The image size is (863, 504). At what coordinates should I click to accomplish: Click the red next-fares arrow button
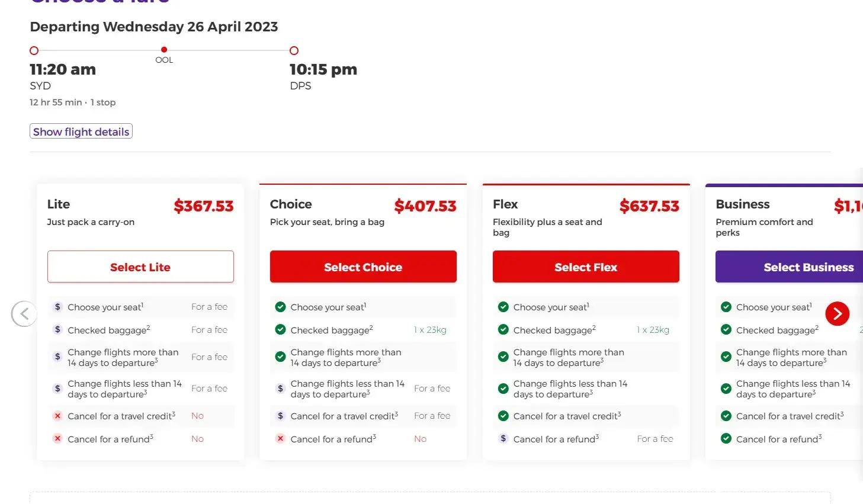(837, 314)
